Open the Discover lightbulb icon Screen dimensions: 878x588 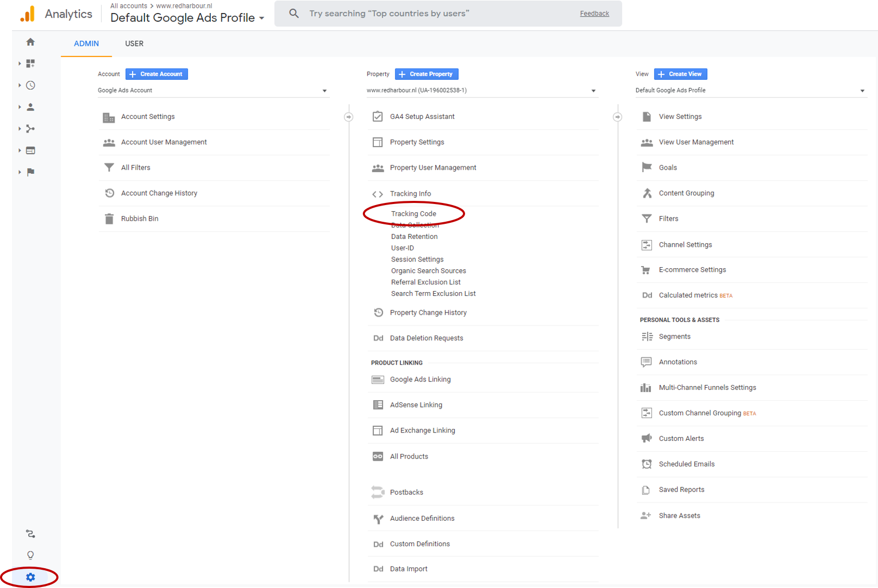click(x=30, y=555)
